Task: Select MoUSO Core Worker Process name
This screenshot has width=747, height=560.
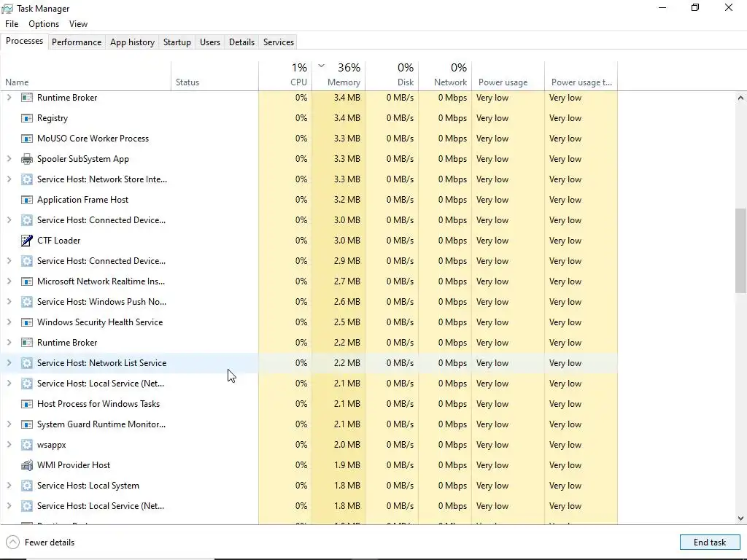Action: (93, 139)
